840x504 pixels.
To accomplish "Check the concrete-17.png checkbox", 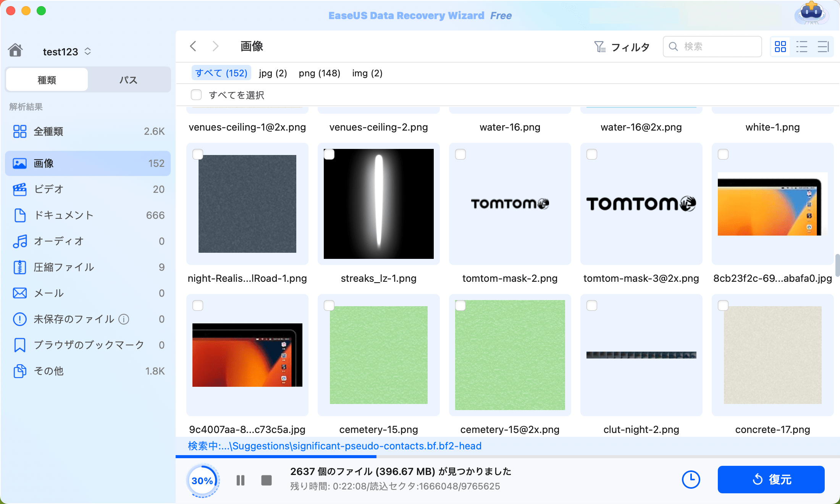I will 723,305.
